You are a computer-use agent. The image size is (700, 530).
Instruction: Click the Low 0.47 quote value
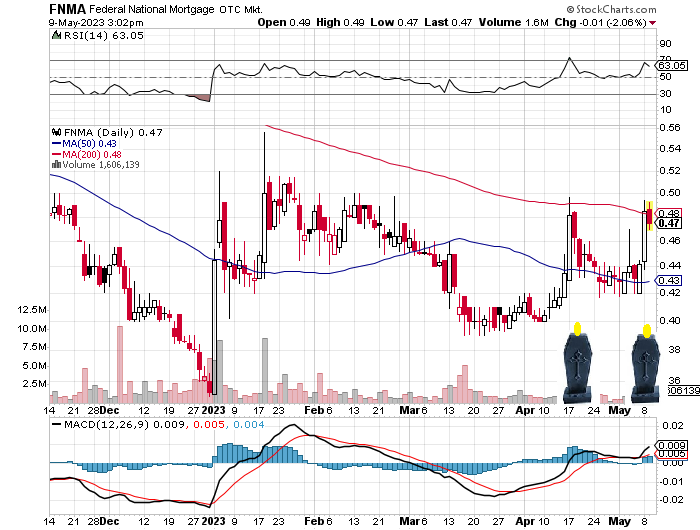point(394,22)
